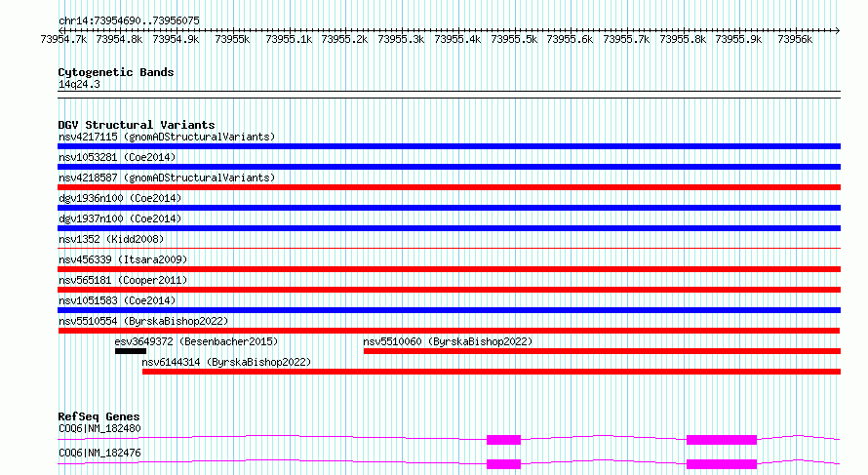Click the ruler's left arrowhead
The image size is (868, 475).
[x=60, y=30]
